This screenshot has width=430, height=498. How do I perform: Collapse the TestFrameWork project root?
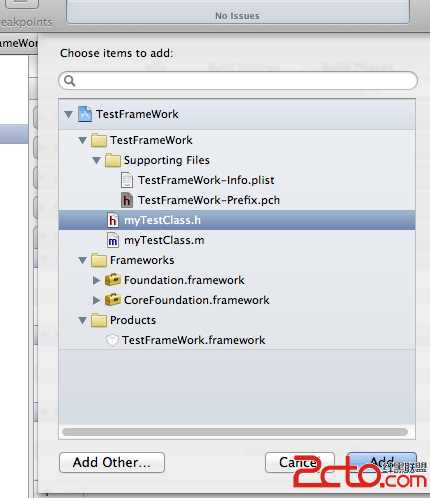(69, 115)
